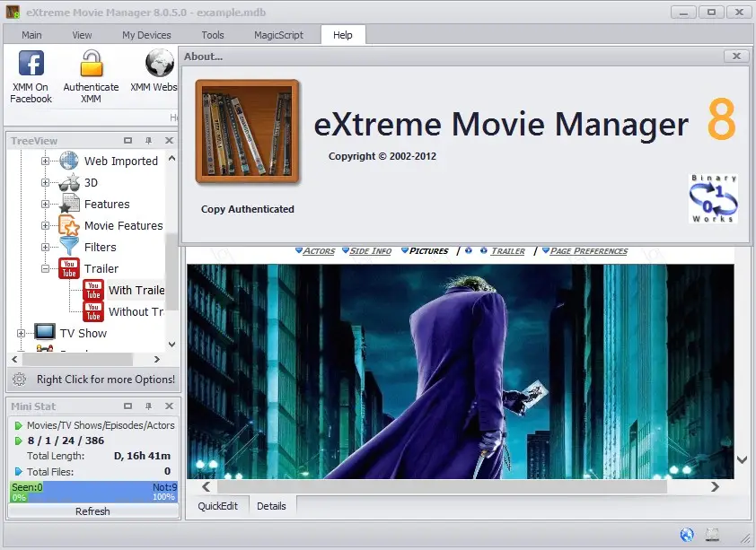This screenshot has width=756, height=550.
Task: Click the With Trailer YouTube icon
Action: (93, 290)
